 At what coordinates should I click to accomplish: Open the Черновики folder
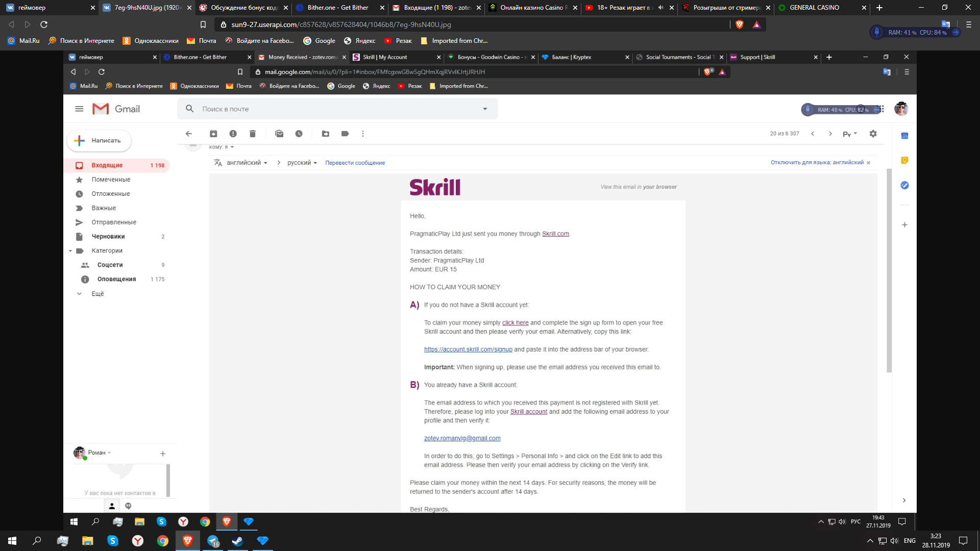click(108, 236)
